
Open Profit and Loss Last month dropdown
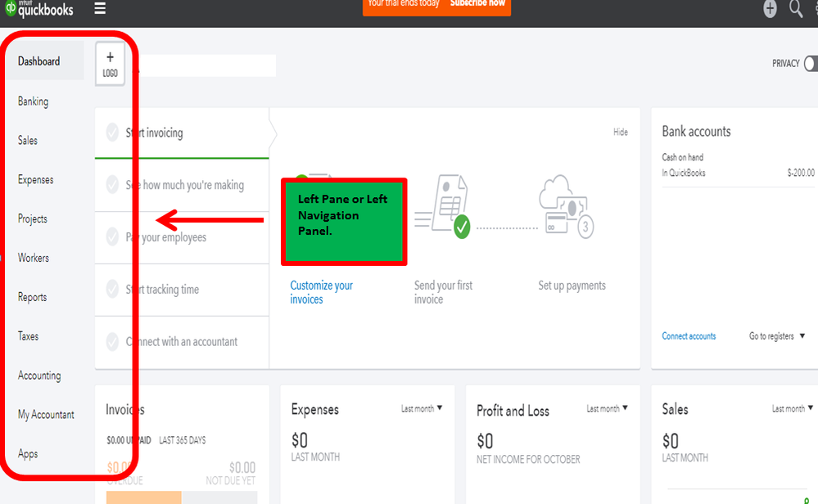point(607,408)
